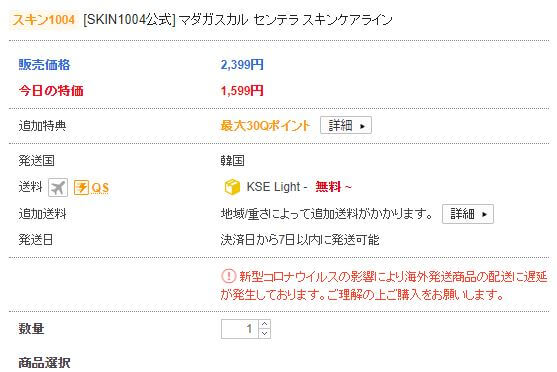
Task: Decrease quantity with the down arrow
Action: [x=264, y=334]
